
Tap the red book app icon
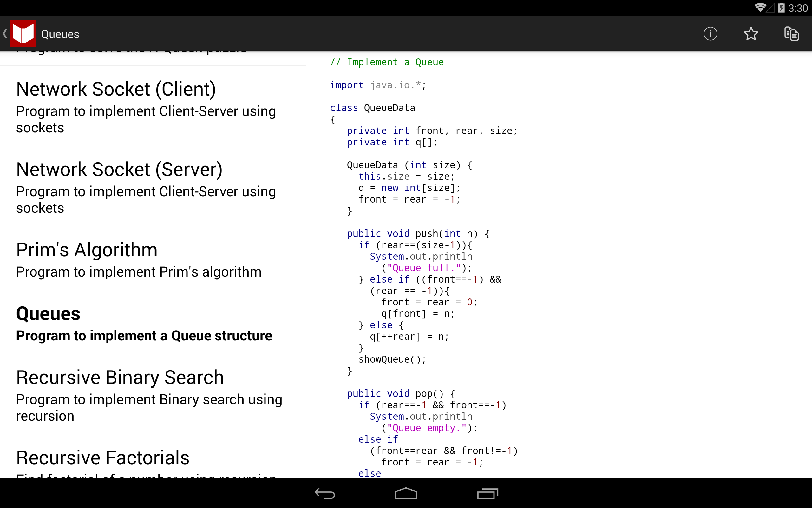coord(23,34)
